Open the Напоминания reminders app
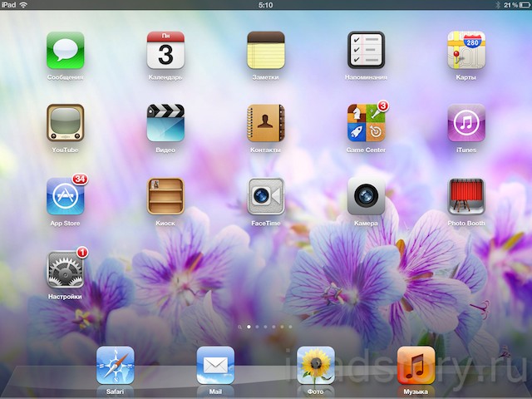532x399 pixels. pos(366,50)
